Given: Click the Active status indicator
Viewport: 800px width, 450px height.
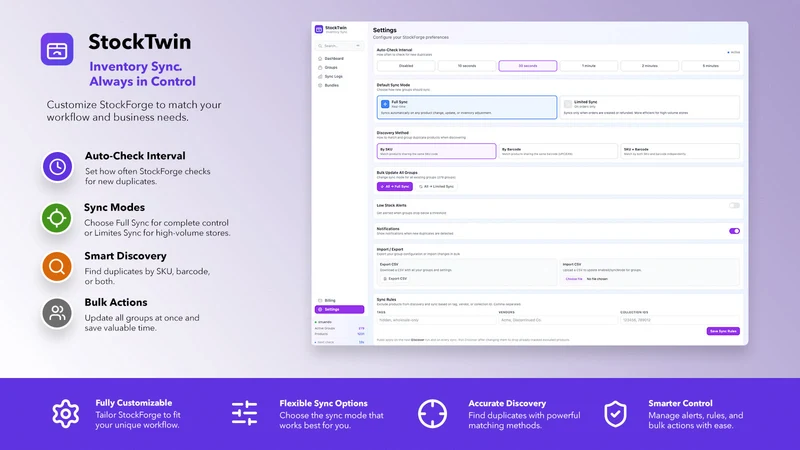Looking at the screenshot, I should click(x=734, y=53).
